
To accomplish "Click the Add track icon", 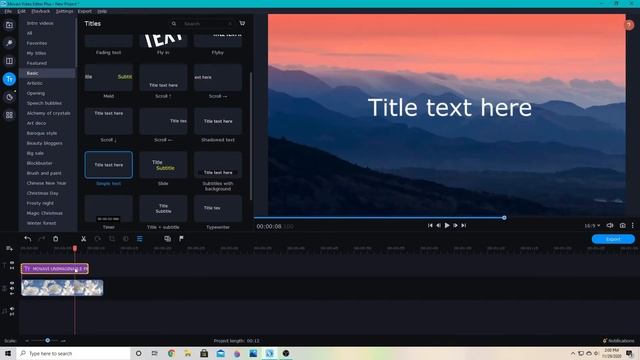I will pyautogui.click(x=9, y=248).
